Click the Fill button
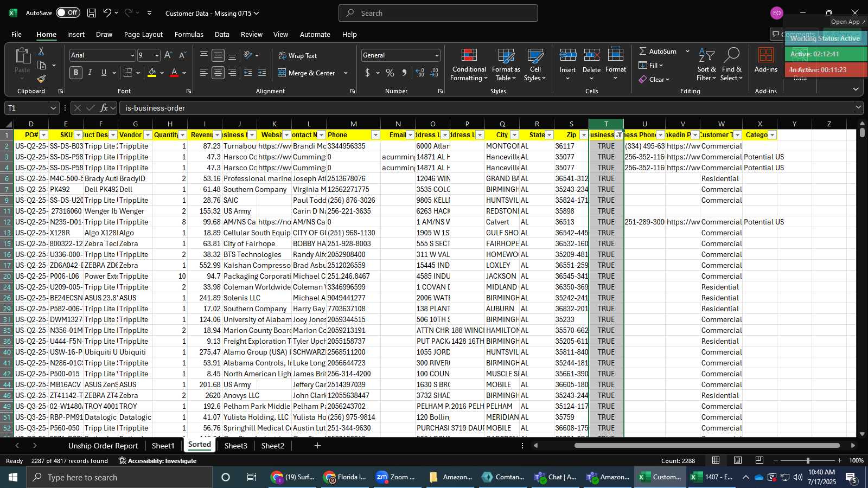 [651, 65]
